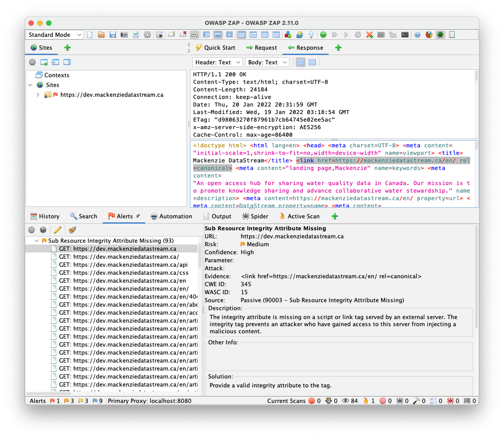Toggle the HUD green radar button
Screen dimensions: 504x438
point(441,35)
